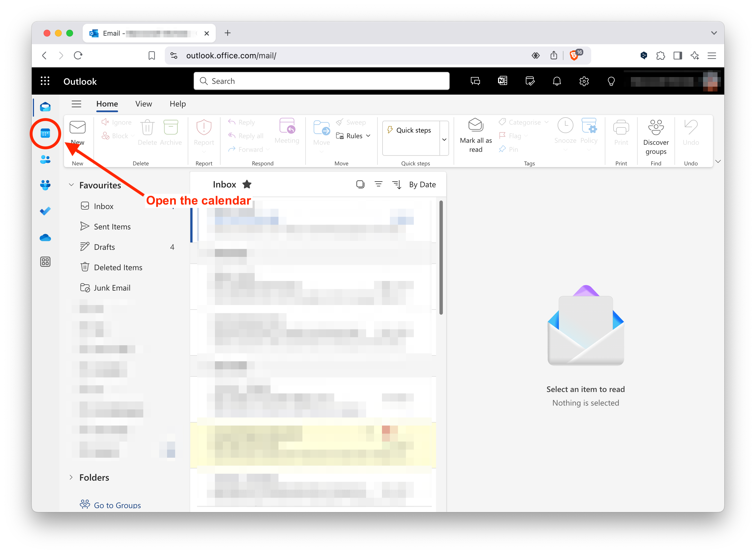Image resolution: width=756 pixels, height=554 pixels.
Task: Open Groups icon in left rail
Action: click(45, 185)
